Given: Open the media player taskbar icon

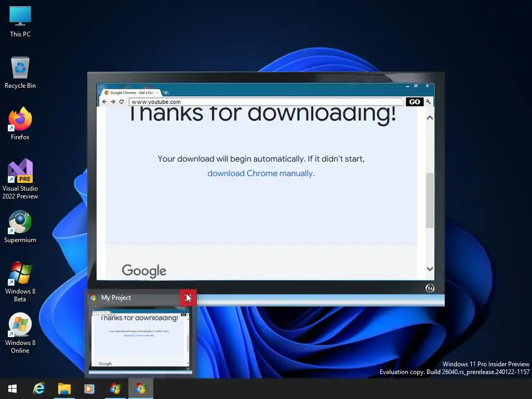Looking at the screenshot, I should pyautogui.click(x=89, y=389).
